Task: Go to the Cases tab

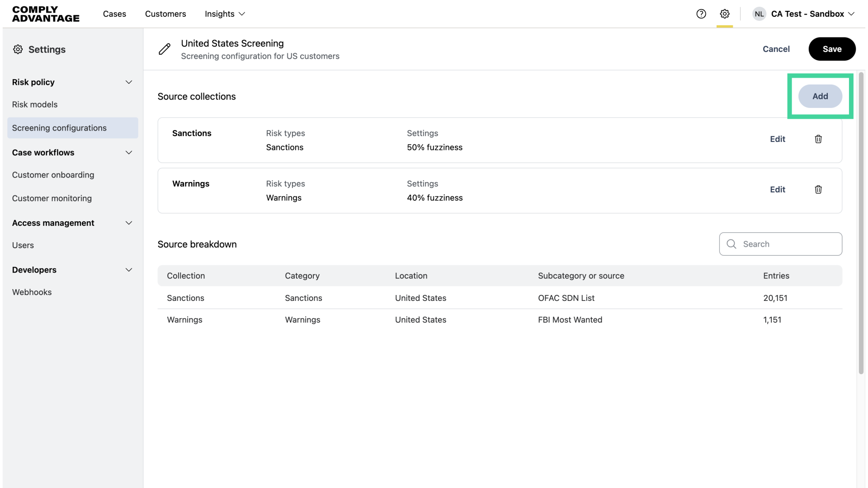Action: tap(114, 14)
